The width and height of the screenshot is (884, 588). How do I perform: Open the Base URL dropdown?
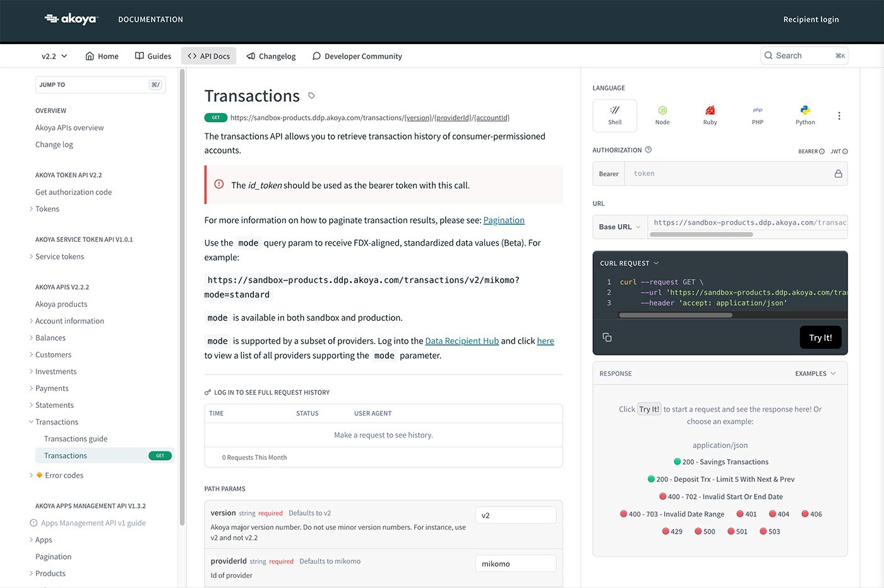620,227
